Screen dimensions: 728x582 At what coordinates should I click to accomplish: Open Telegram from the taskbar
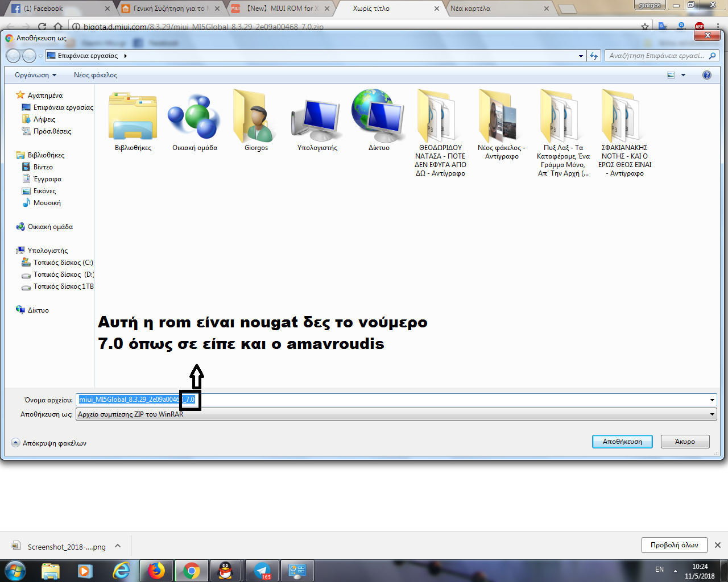coord(262,570)
